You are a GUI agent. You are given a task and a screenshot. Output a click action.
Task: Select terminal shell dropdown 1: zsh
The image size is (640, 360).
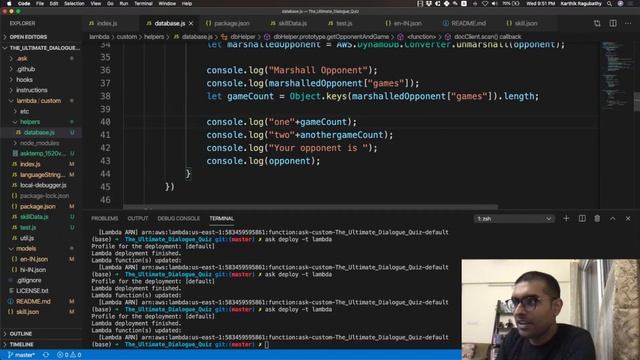tap(514, 219)
